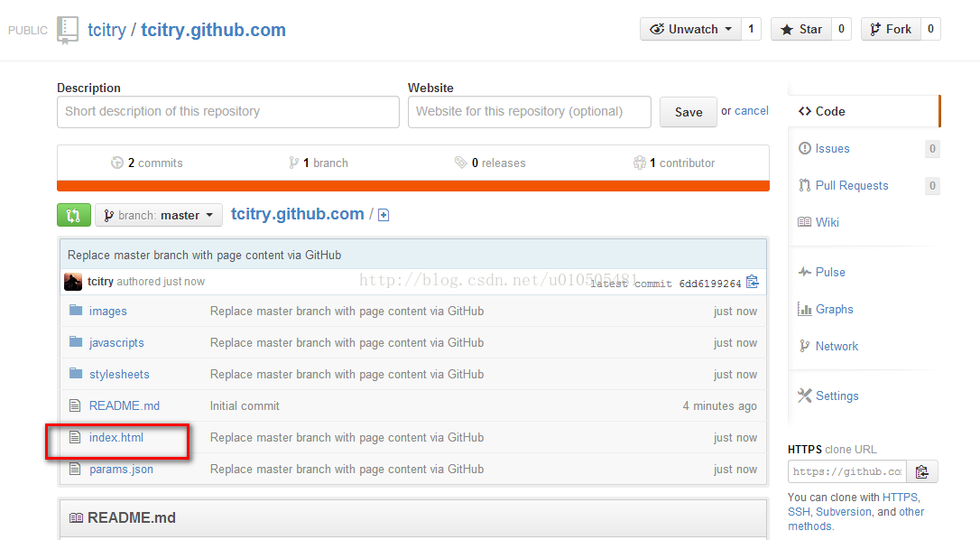This screenshot has width=980, height=540.
Task: Open the images folder
Action: [107, 311]
